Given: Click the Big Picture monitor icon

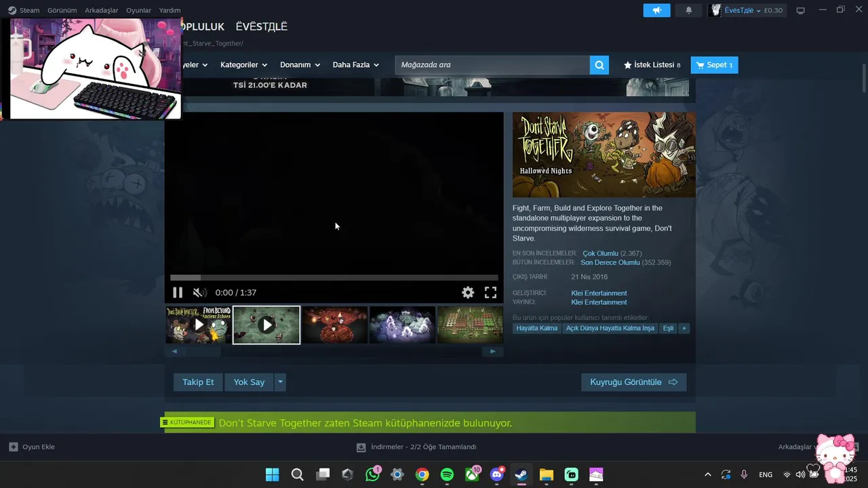Looking at the screenshot, I should point(800,10).
